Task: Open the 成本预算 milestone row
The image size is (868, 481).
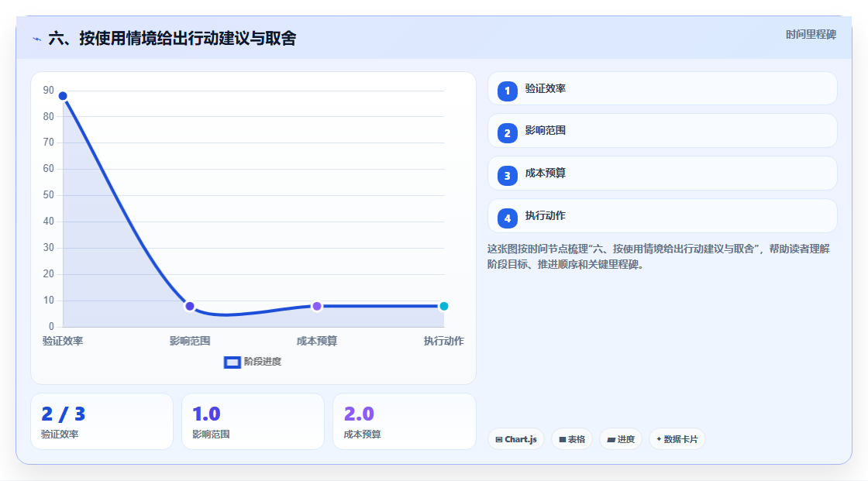Action: tap(662, 174)
